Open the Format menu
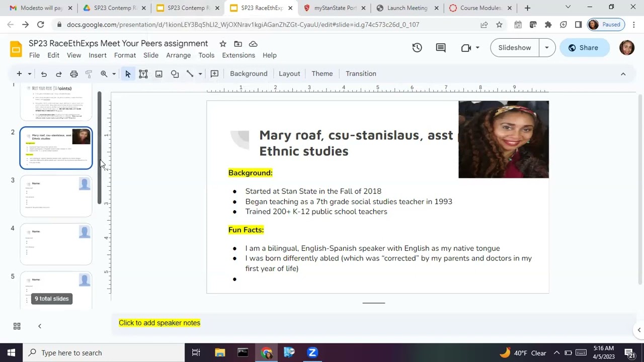Viewport: 644px width, 362px height. 125,55
